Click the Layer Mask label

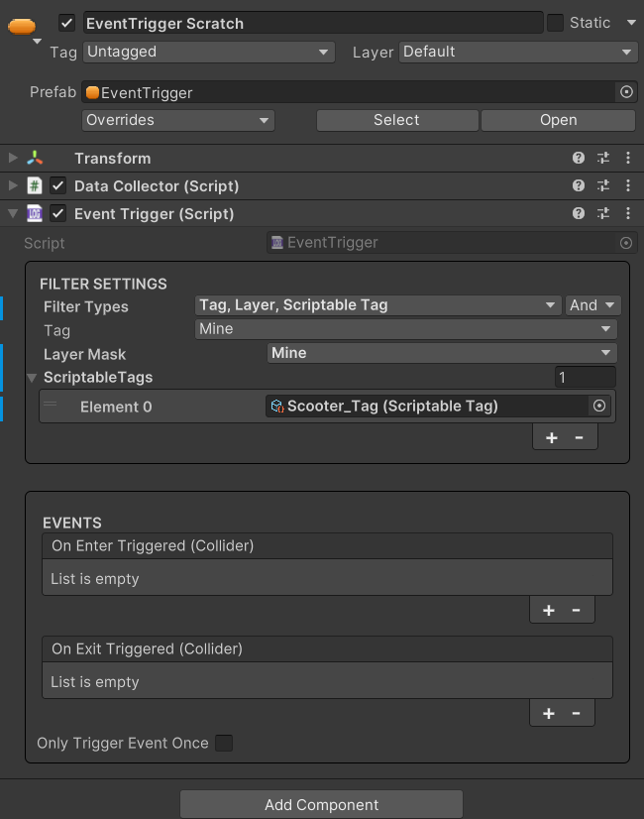point(84,354)
